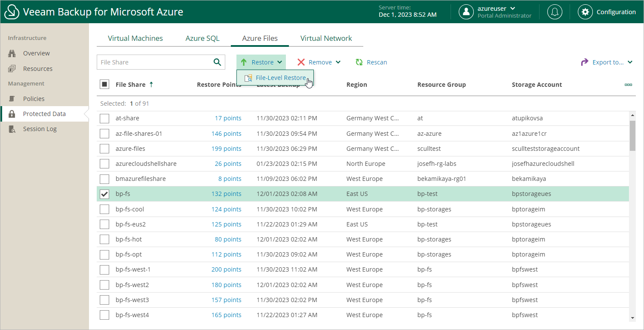Check the azure-files row checkbox

pyautogui.click(x=104, y=149)
